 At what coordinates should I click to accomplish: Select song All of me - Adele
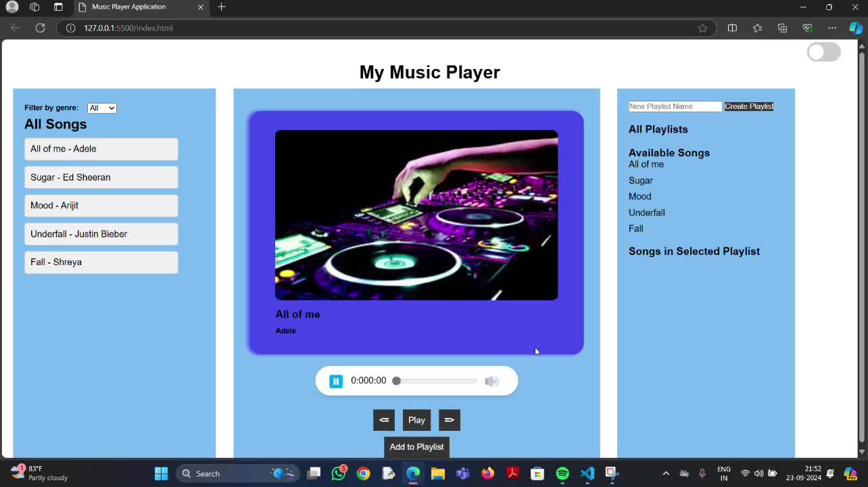(x=101, y=149)
